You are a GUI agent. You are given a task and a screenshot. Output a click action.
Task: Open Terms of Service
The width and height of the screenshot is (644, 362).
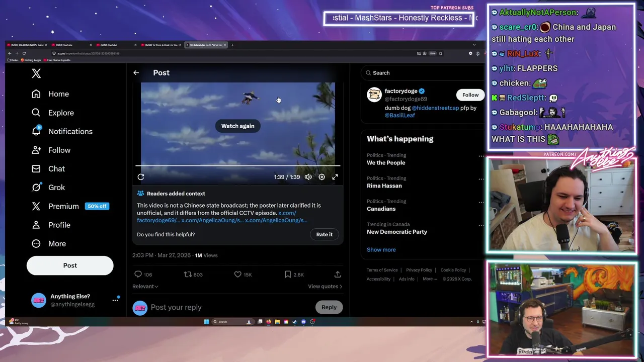click(x=382, y=270)
